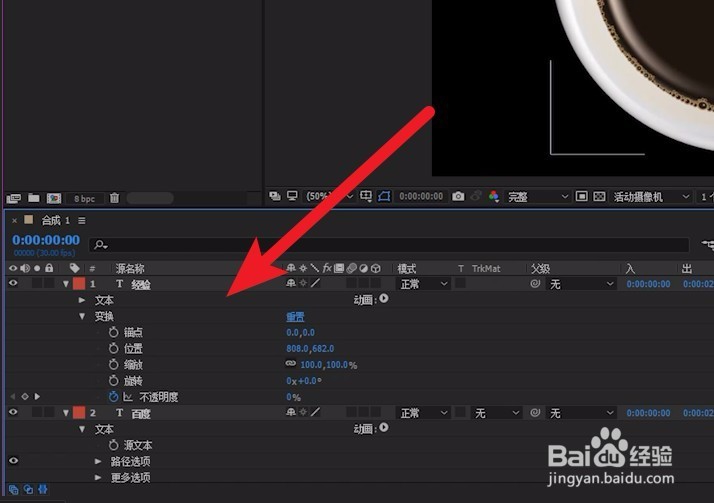Select the 经验 text layer name
714x503 pixels.
pos(141,285)
